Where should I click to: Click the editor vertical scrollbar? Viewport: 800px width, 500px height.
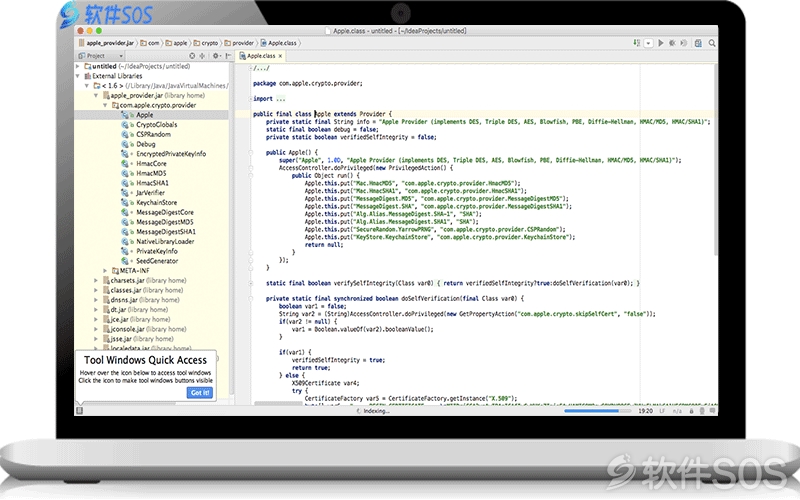(715, 158)
